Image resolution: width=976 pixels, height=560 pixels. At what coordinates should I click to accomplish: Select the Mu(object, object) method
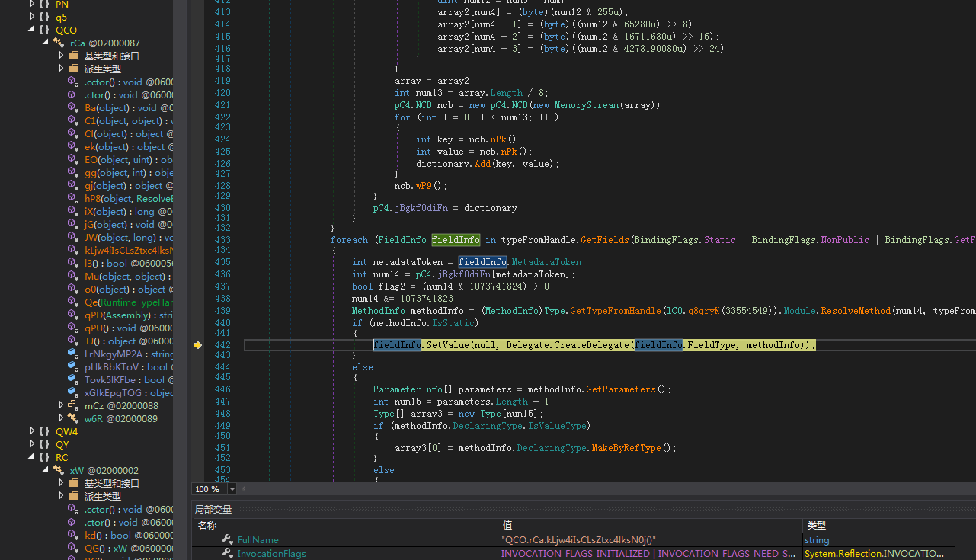click(x=129, y=277)
